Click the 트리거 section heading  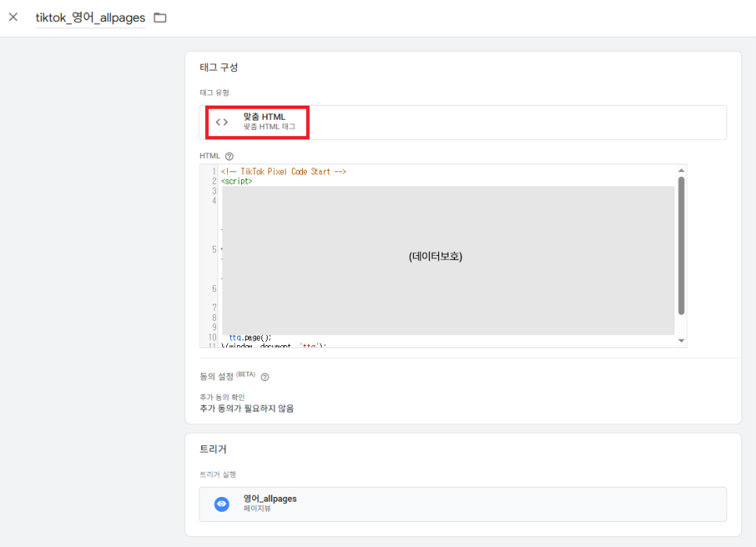click(213, 449)
